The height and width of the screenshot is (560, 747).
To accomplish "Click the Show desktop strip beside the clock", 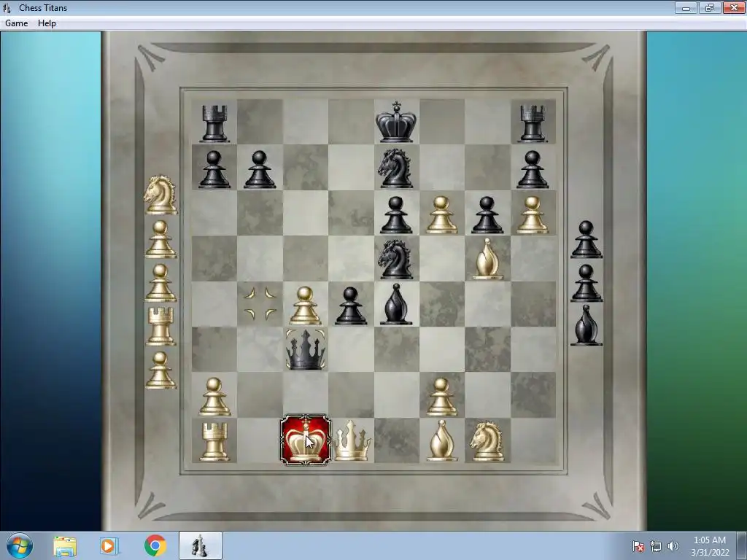I will tap(743, 545).
